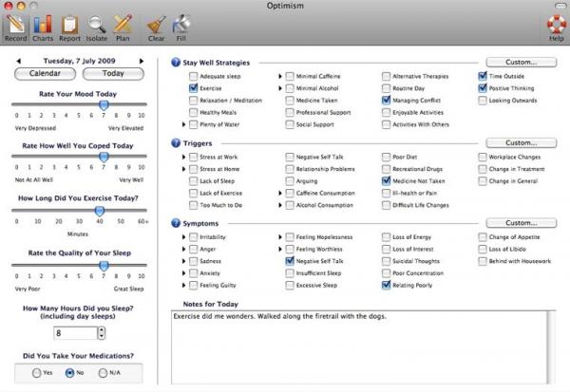Screen dimensions: 570x392
Task: Click the sleep quality slider handle
Action: [x=104, y=266]
